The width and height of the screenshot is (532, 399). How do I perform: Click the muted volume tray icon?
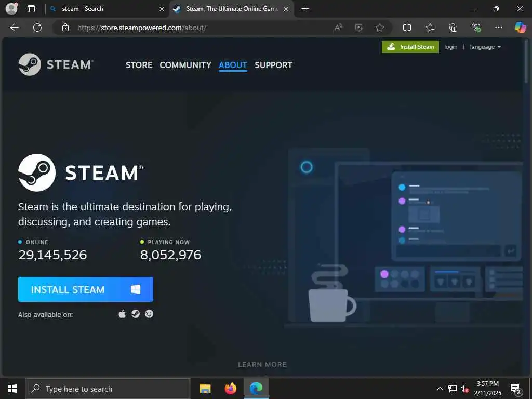click(464, 389)
